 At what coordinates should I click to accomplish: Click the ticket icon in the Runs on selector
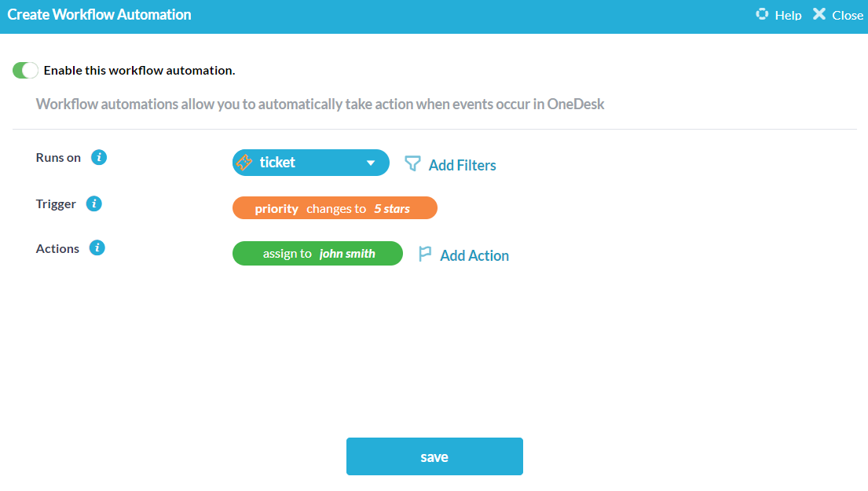pyautogui.click(x=244, y=163)
